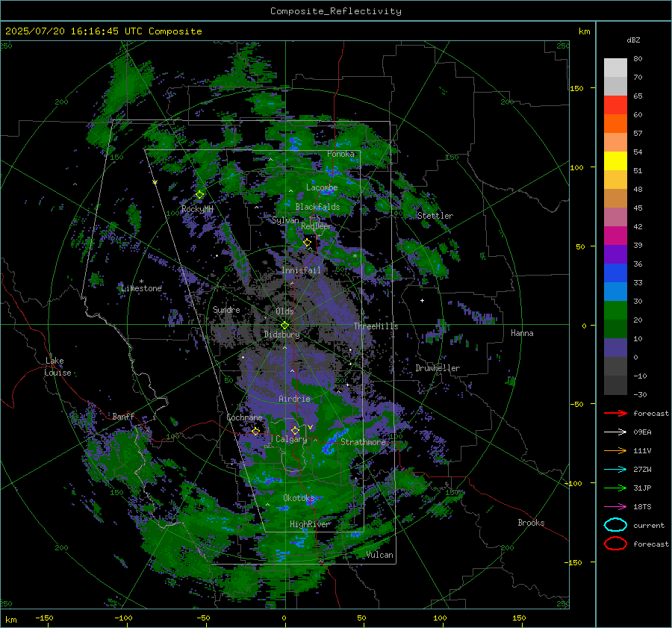Click the yellow marker near RockyMH
The image size is (672, 628).
pyautogui.click(x=199, y=195)
